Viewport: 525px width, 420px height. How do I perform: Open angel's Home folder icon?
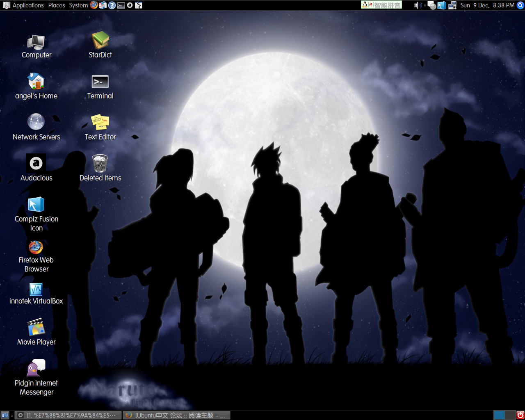click(x=36, y=86)
